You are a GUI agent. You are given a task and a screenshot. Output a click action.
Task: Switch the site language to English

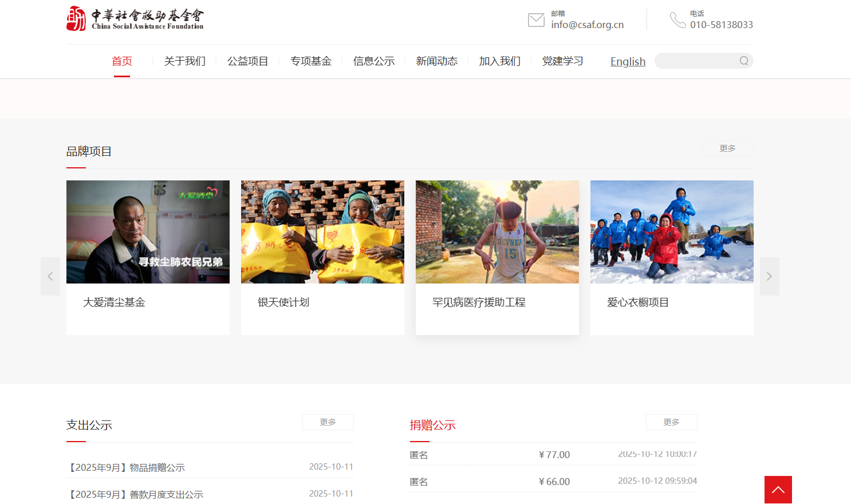point(628,62)
